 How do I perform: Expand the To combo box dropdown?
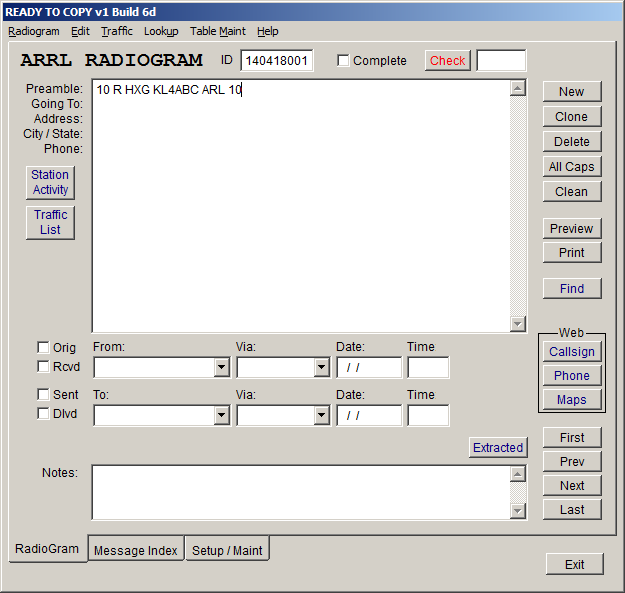(221, 416)
